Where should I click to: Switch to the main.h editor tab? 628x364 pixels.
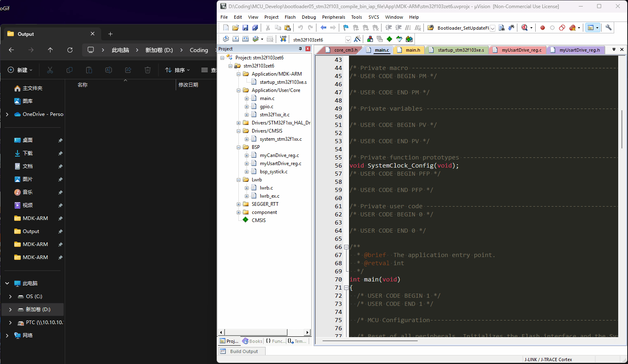click(x=410, y=50)
